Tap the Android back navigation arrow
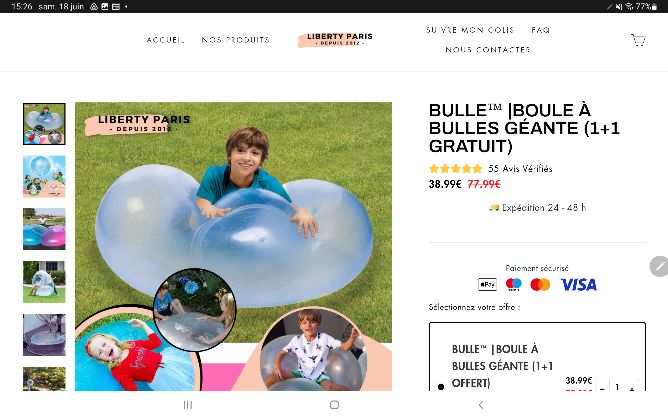Viewport: 668px width, 417px height. 481,405
